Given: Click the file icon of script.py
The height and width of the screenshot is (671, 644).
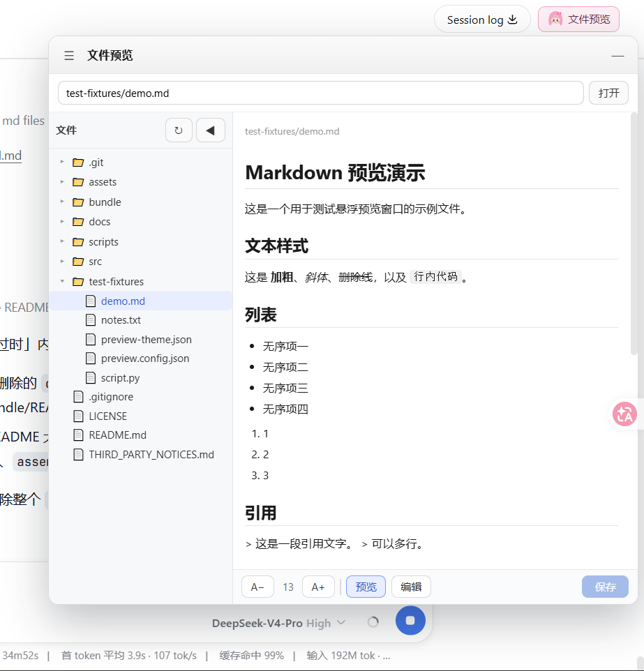Looking at the screenshot, I should [x=91, y=378].
